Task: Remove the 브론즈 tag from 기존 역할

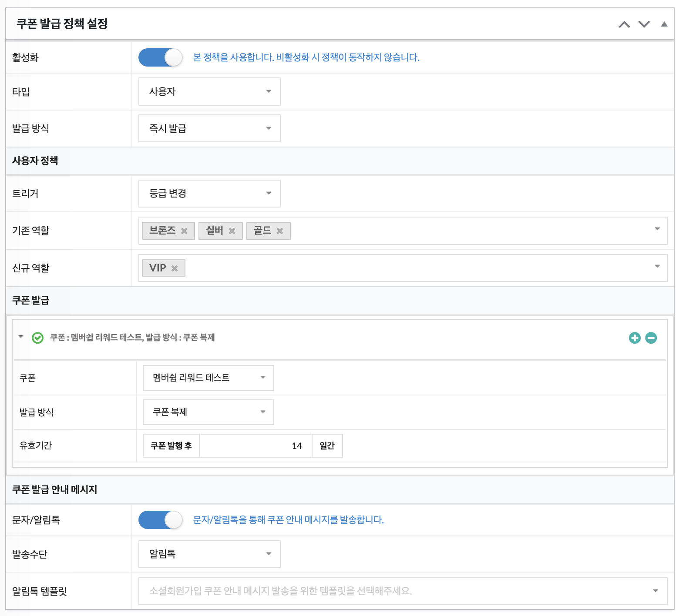Action: point(184,231)
